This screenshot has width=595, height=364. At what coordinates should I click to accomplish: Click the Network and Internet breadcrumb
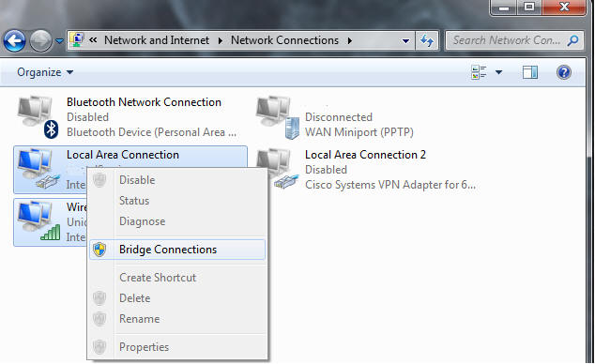(157, 40)
